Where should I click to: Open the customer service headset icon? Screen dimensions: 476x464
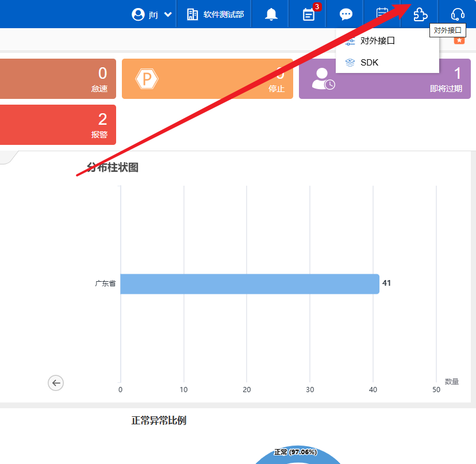[x=458, y=14]
